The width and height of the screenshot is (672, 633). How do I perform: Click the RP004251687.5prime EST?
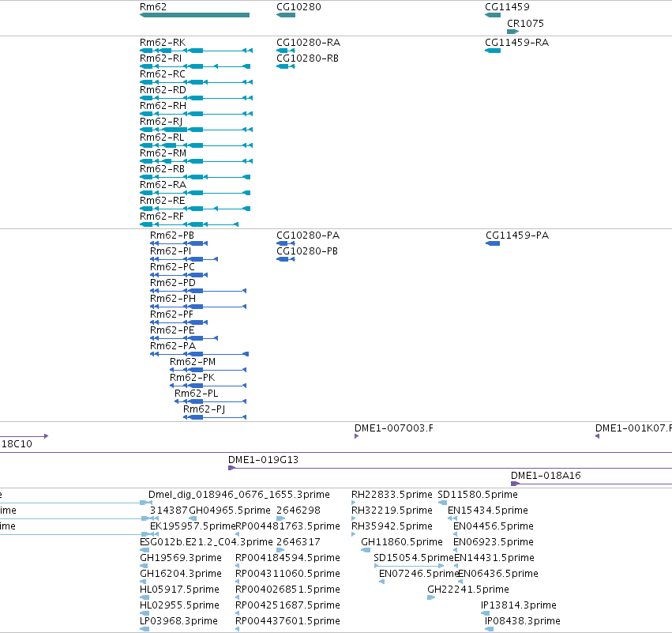coord(238,613)
